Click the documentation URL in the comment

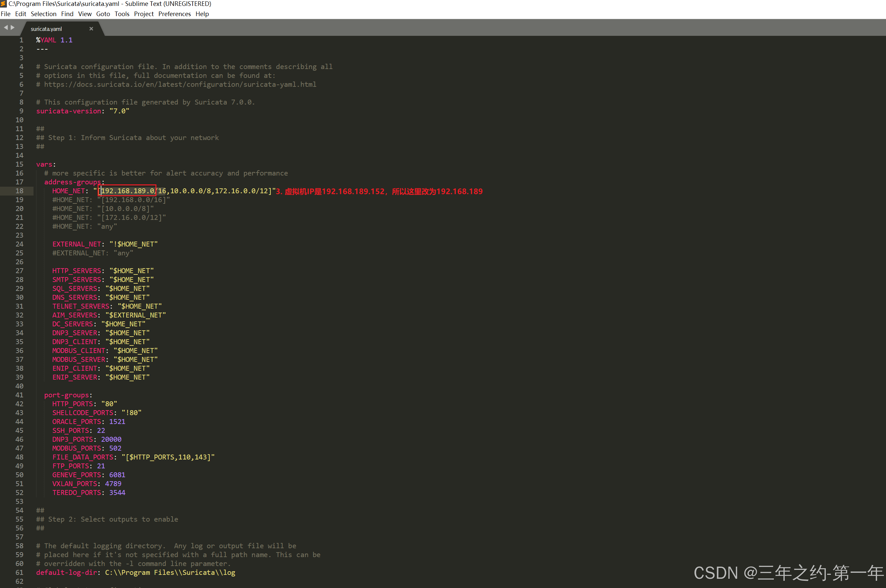point(180,84)
